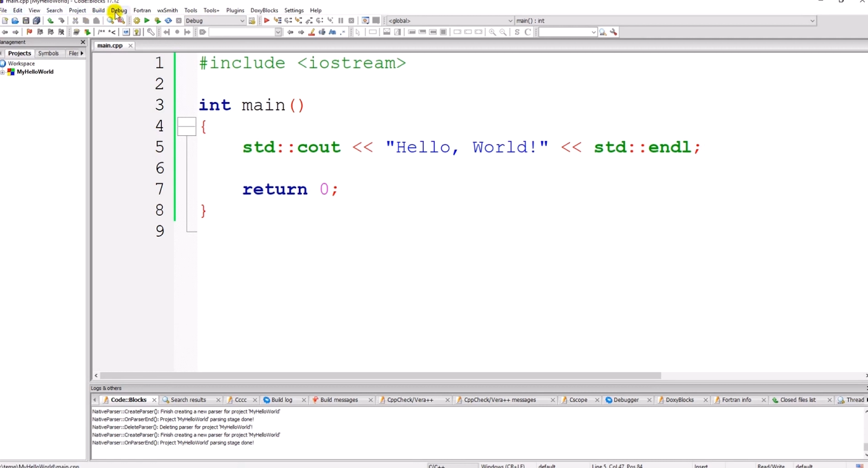Open the File menu

pos(3,10)
